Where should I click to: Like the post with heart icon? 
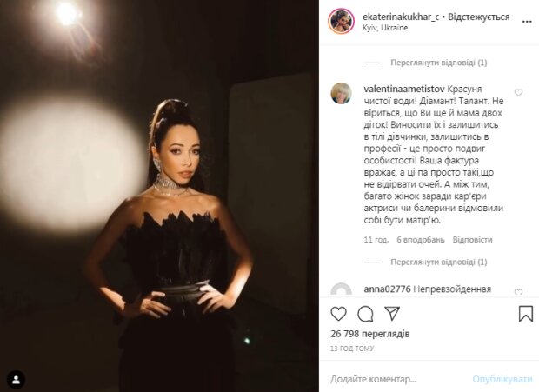(338, 314)
